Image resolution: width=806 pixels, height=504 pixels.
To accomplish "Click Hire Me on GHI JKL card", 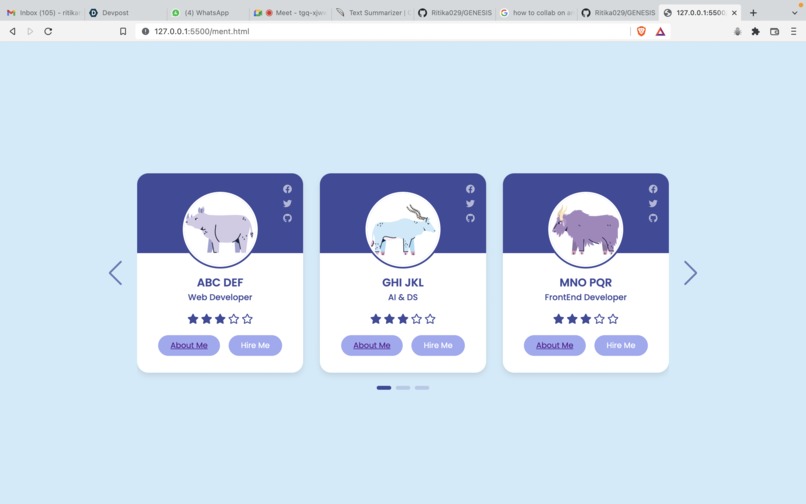I will 438,346.
